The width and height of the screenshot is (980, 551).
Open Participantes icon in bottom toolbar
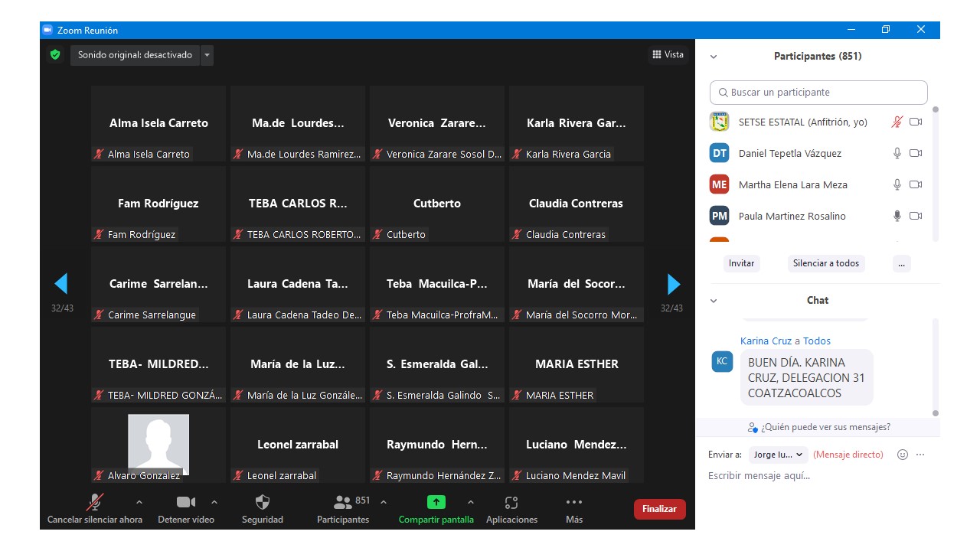[x=343, y=502]
